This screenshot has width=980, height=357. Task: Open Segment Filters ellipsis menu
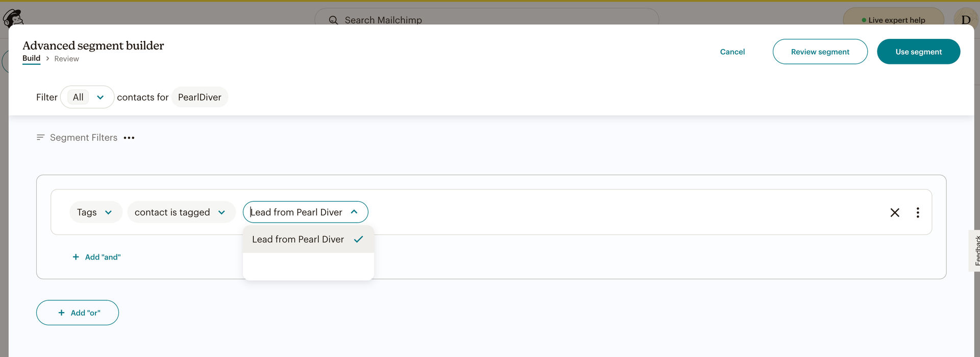click(x=129, y=138)
